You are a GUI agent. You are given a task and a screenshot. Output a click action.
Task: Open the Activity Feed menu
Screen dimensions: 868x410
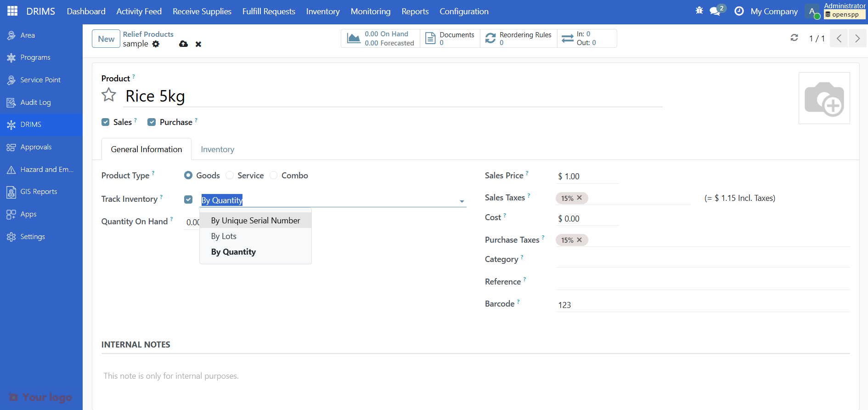coord(139,11)
